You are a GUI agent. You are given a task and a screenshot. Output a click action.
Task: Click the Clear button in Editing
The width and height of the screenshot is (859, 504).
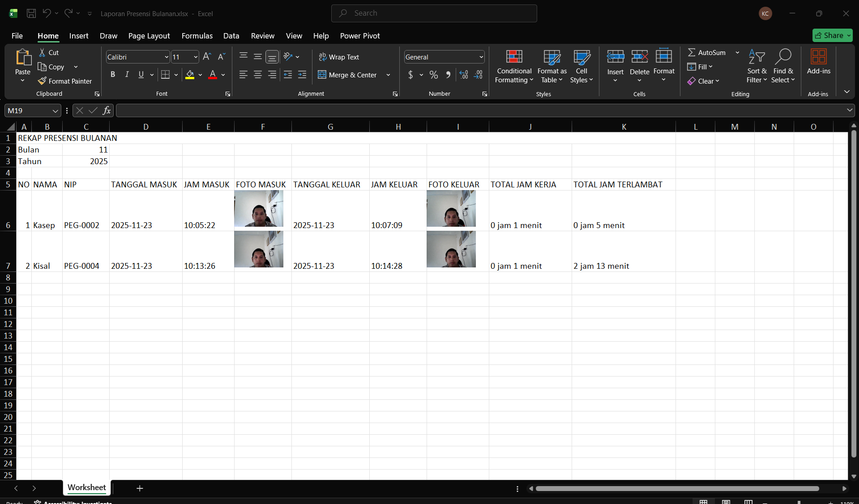[703, 81]
